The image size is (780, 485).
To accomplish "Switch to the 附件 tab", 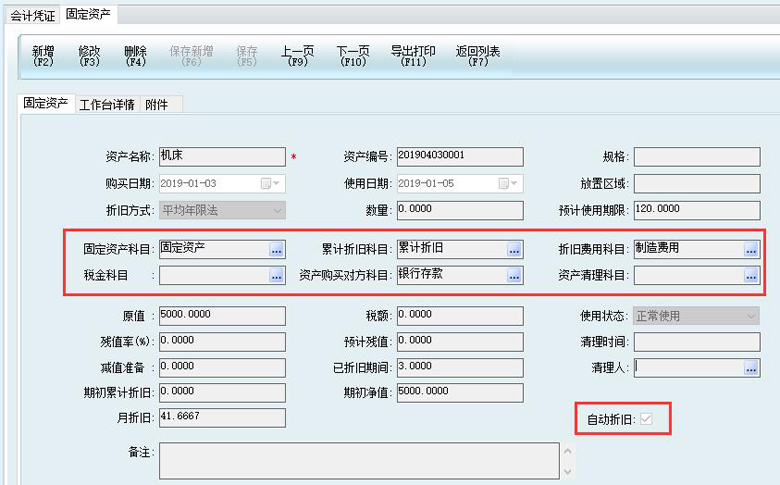I will [157, 104].
